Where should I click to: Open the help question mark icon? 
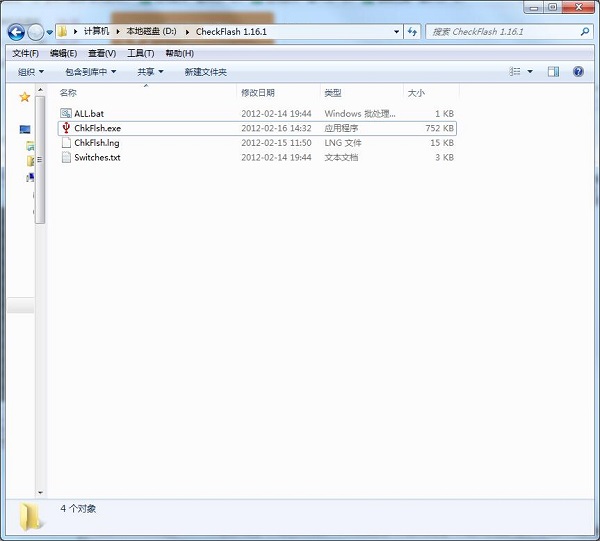pyautogui.click(x=578, y=72)
